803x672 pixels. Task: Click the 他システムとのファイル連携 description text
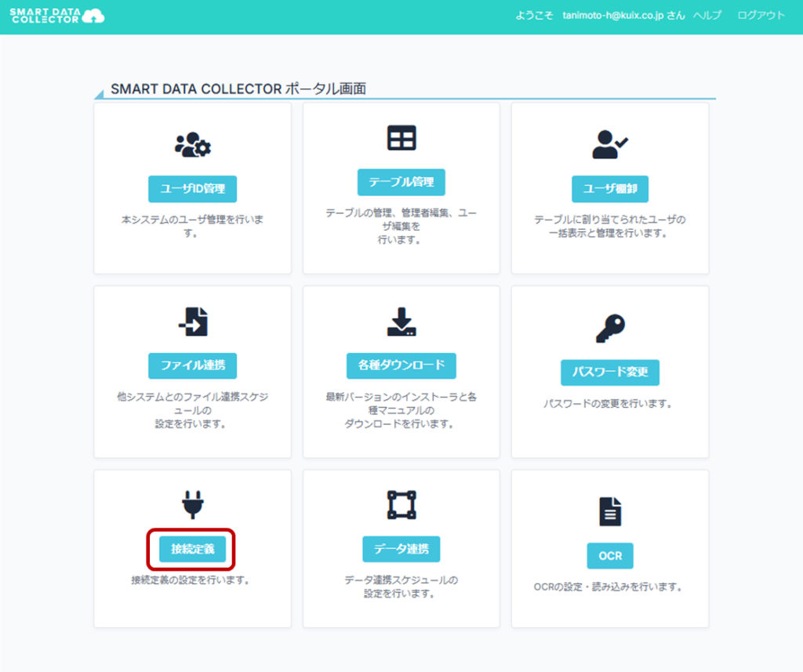point(193,410)
